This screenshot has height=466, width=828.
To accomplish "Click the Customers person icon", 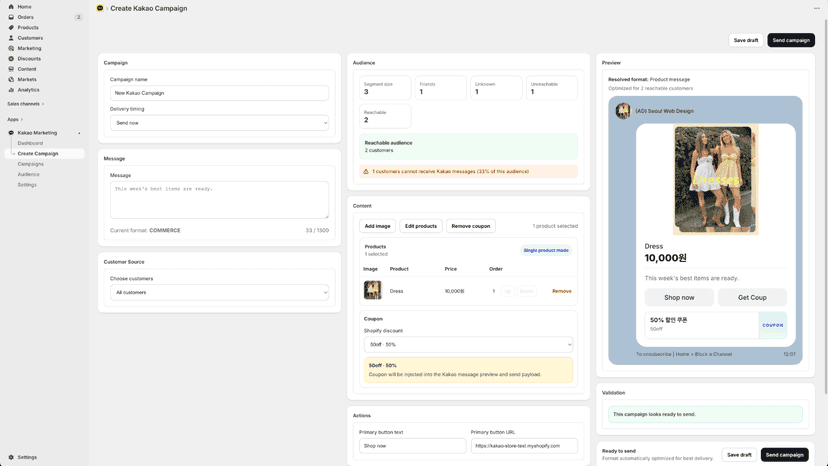I will [11, 38].
